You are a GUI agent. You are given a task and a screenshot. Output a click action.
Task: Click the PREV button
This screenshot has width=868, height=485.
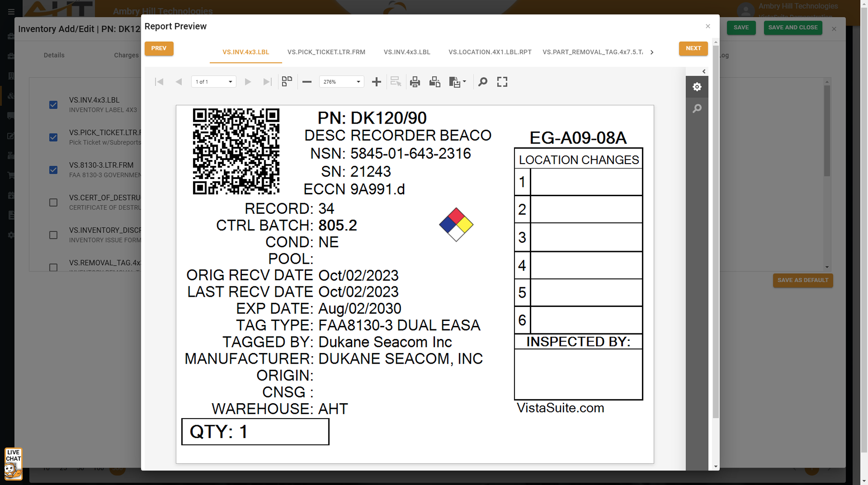coord(159,48)
